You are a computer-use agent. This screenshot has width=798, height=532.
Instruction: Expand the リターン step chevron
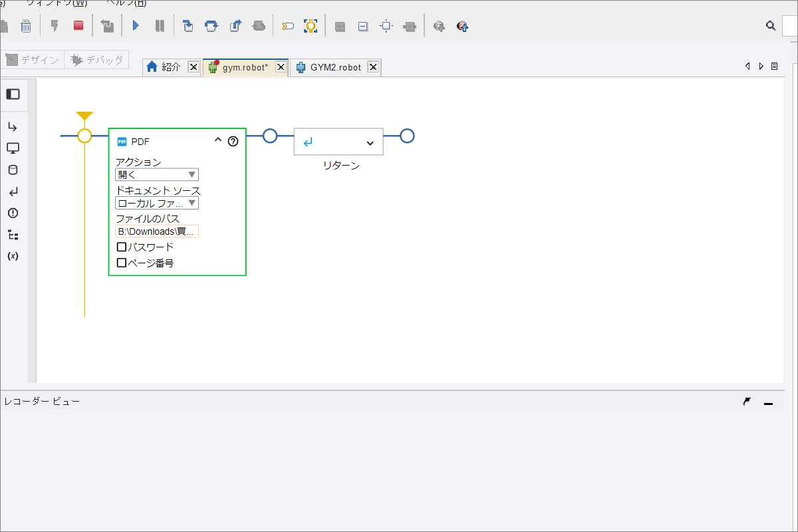tap(370, 142)
